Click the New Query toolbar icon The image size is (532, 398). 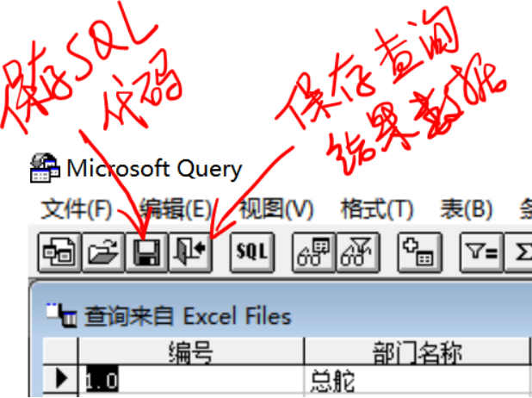59,252
